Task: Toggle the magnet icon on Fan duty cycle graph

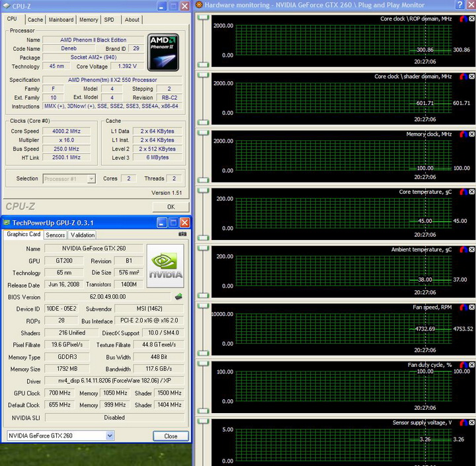Action: point(463,365)
